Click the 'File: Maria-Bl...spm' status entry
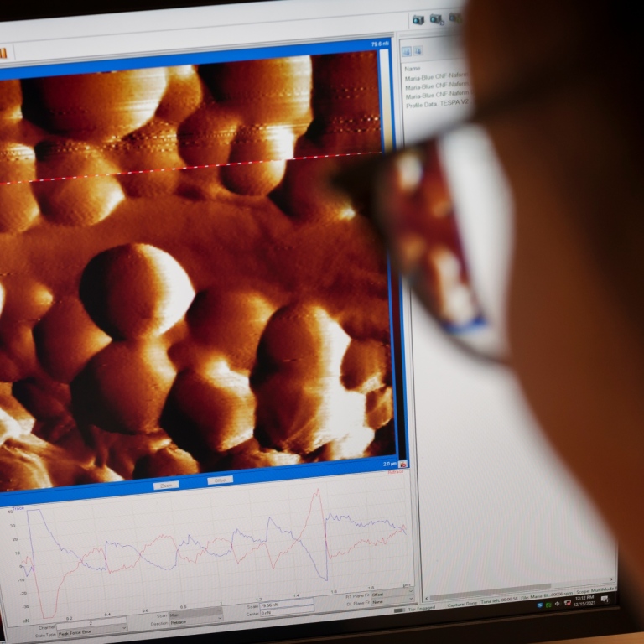644x644 pixels. 546,595
